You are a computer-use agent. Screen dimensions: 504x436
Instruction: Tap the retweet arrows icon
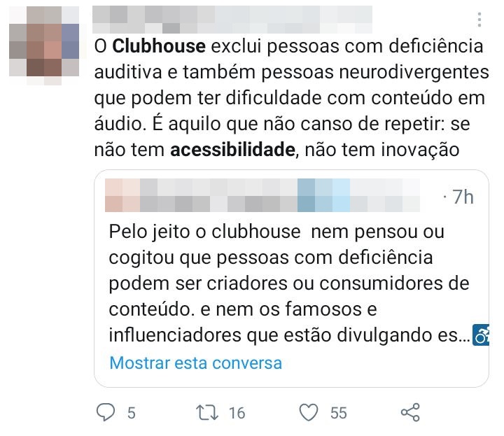click(x=207, y=412)
